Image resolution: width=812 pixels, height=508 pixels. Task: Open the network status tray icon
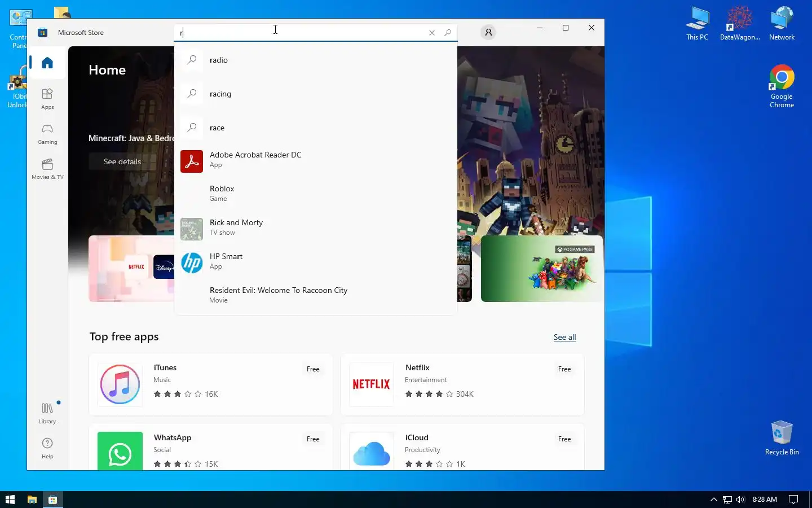(727, 500)
